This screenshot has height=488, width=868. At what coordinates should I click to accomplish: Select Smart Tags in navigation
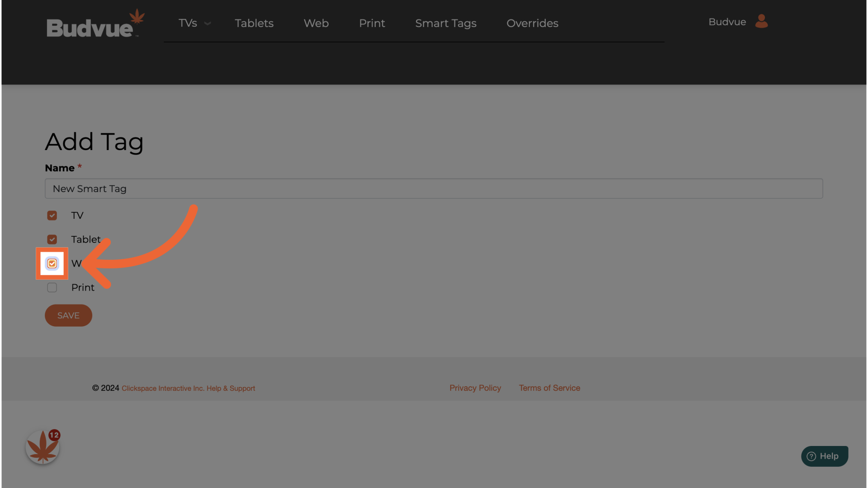pos(445,23)
